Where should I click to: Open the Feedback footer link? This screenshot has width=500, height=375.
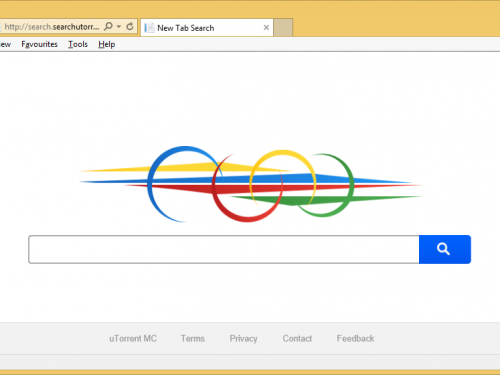pos(355,339)
